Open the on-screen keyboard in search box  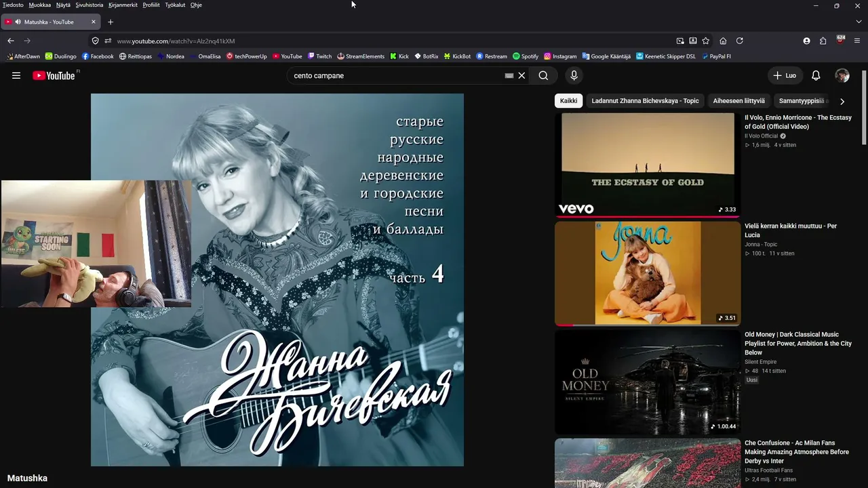tap(509, 76)
